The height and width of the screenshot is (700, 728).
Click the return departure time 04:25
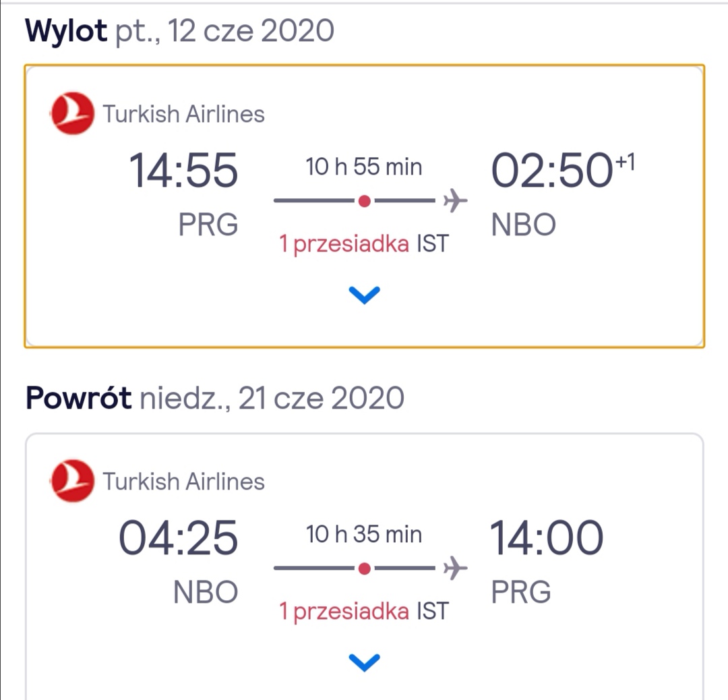pos(179,538)
